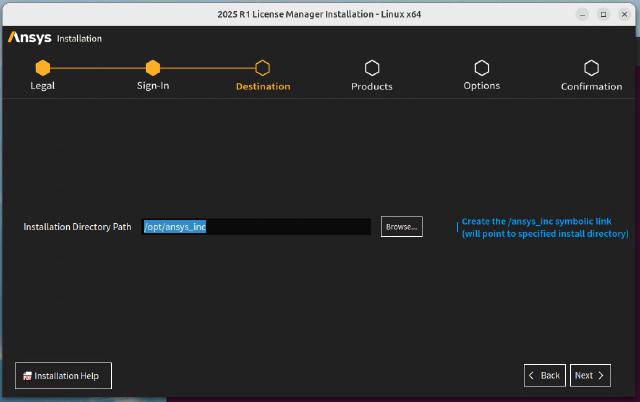
Task: Click the PDF icon on Installation Help
Action: [x=27, y=376]
